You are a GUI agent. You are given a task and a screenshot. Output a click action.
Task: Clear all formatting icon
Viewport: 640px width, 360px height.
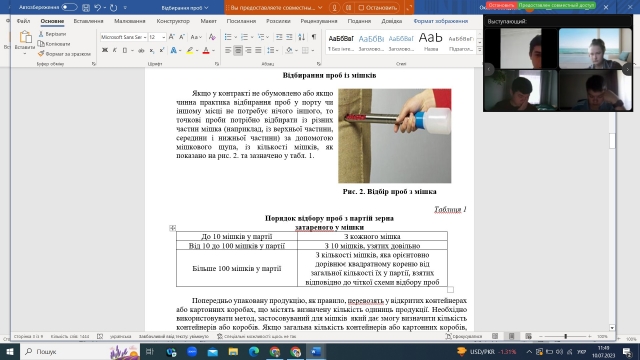click(212, 37)
